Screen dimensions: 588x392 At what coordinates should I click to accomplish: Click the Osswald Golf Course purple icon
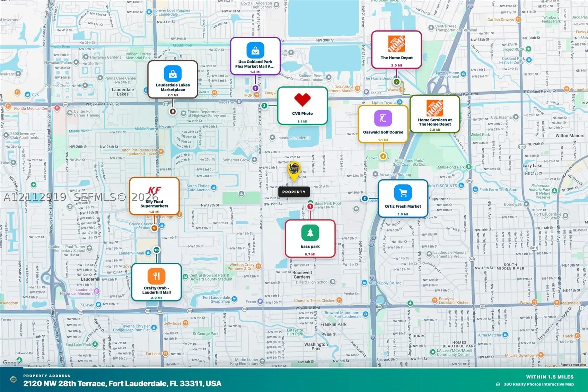[x=383, y=118]
